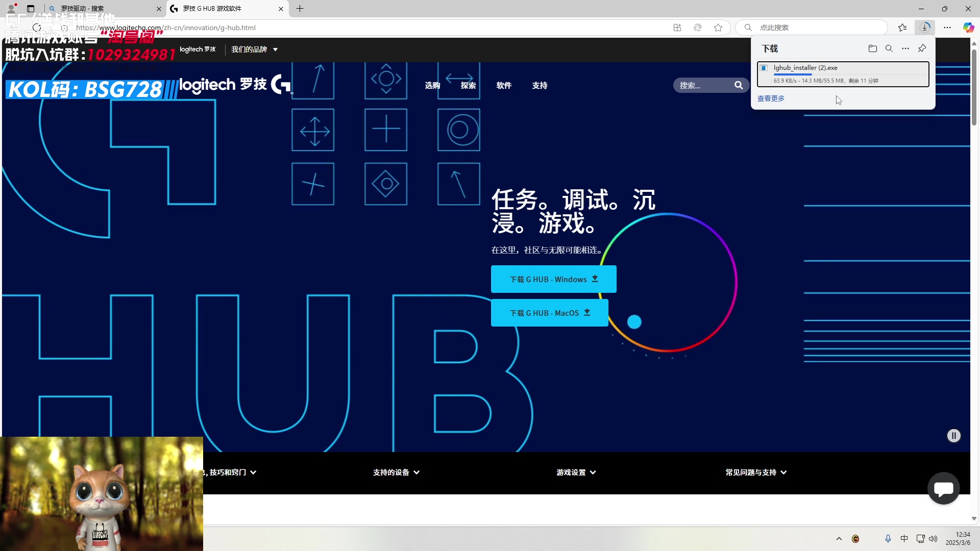Open the split screen icon in address bar
The width and height of the screenshot is (980, 551).
(677, 28)
